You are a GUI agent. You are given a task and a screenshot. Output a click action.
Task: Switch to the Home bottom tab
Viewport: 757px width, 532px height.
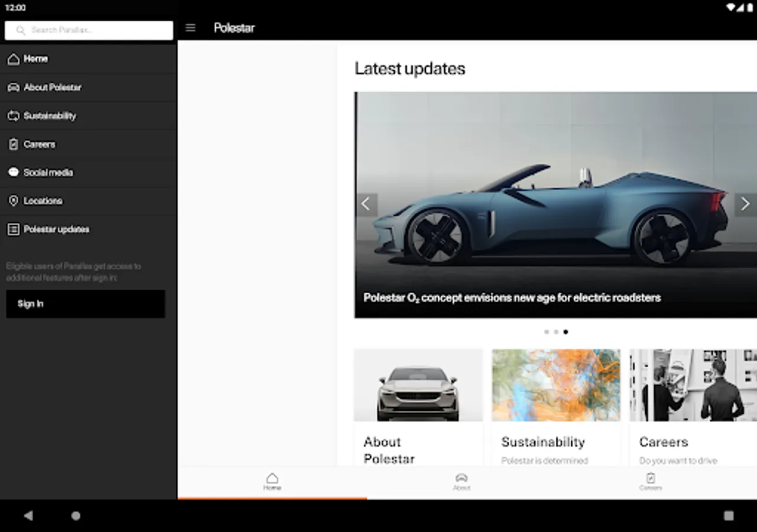[x=272, y=482]
